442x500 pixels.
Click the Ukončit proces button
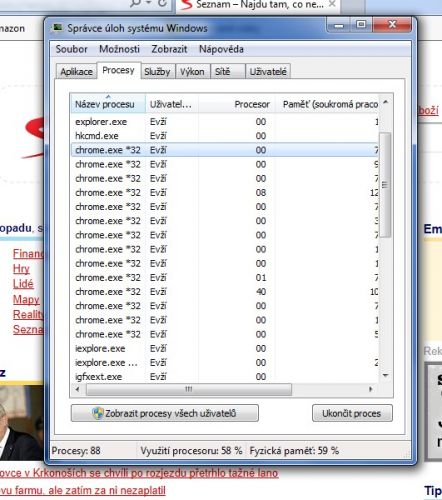pos(352,413)
